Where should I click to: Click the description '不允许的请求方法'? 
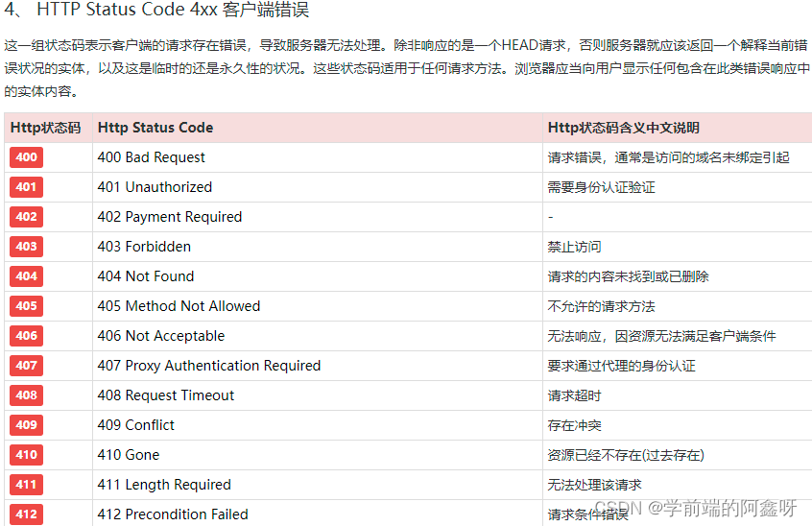coord(601,306)
